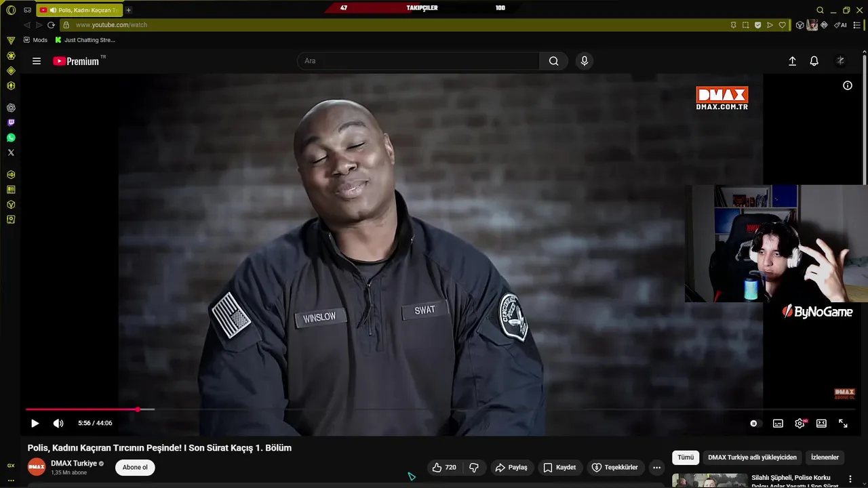Open DMAX Turkiye channel avatar
The image size is (868, 488).
tap(37, 467)
